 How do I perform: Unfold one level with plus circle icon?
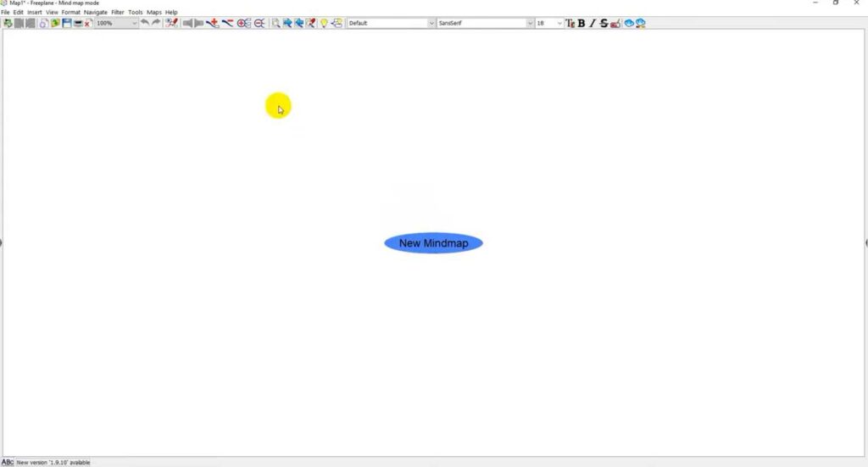tap(243, 23)
